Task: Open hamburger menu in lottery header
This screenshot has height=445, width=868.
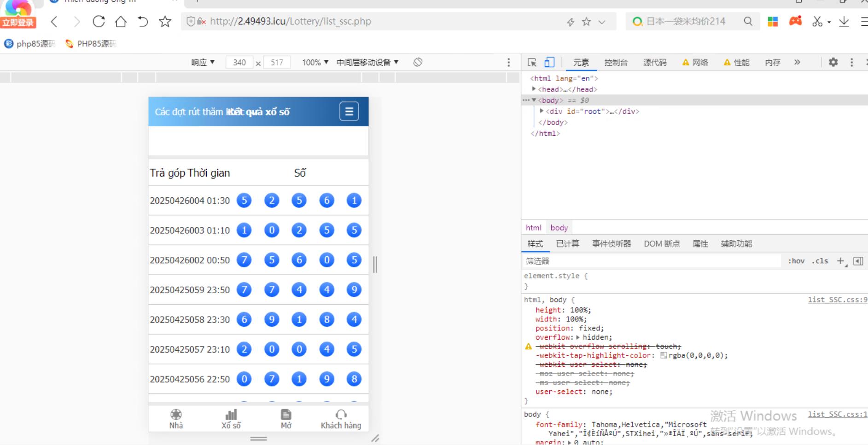Action: click(x=349, y=111)
